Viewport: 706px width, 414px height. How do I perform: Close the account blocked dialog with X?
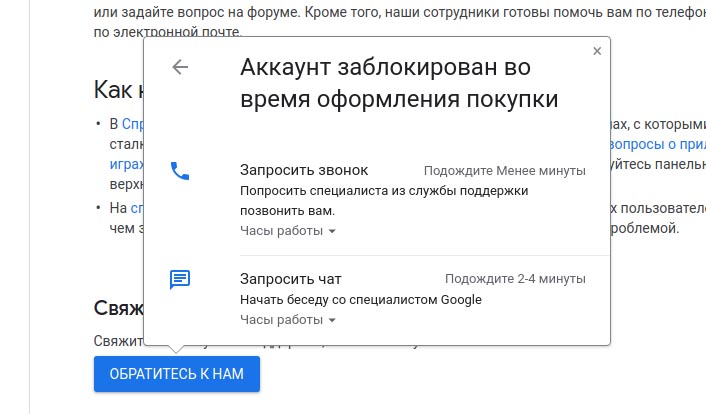[x=597, y=50]
